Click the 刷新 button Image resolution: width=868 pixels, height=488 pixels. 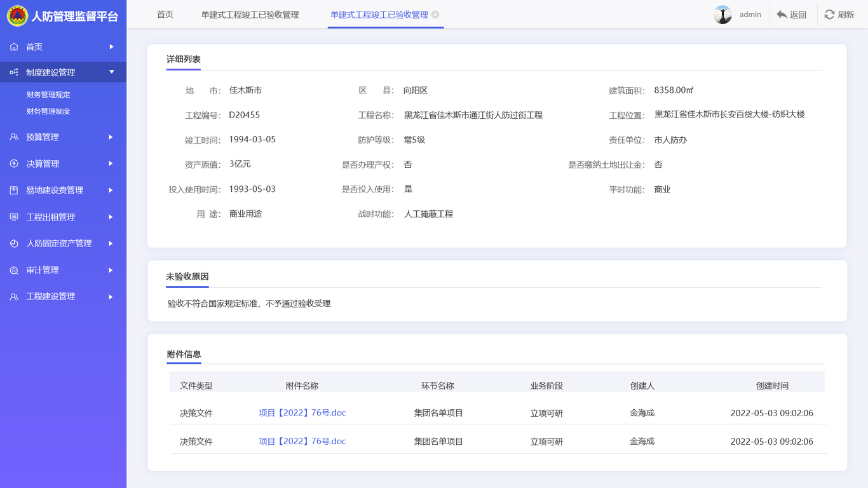tap(839, 15)
